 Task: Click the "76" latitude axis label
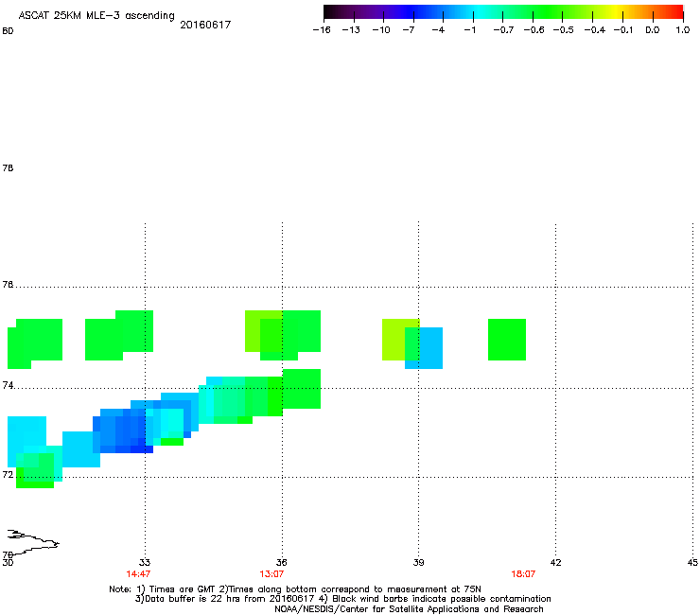pyautogui.click(x=8, y=285)
